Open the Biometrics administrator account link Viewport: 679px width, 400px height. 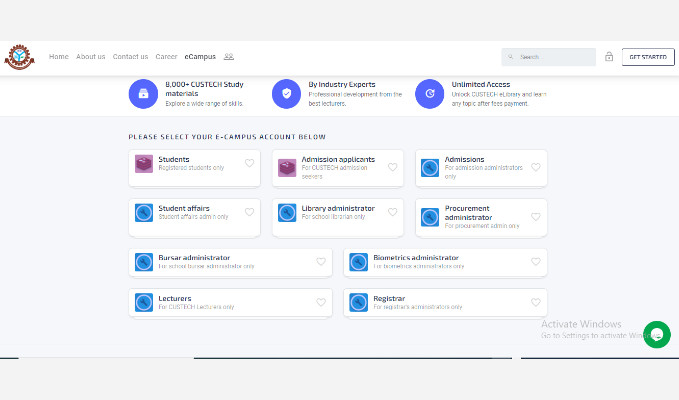click(416, 257)
